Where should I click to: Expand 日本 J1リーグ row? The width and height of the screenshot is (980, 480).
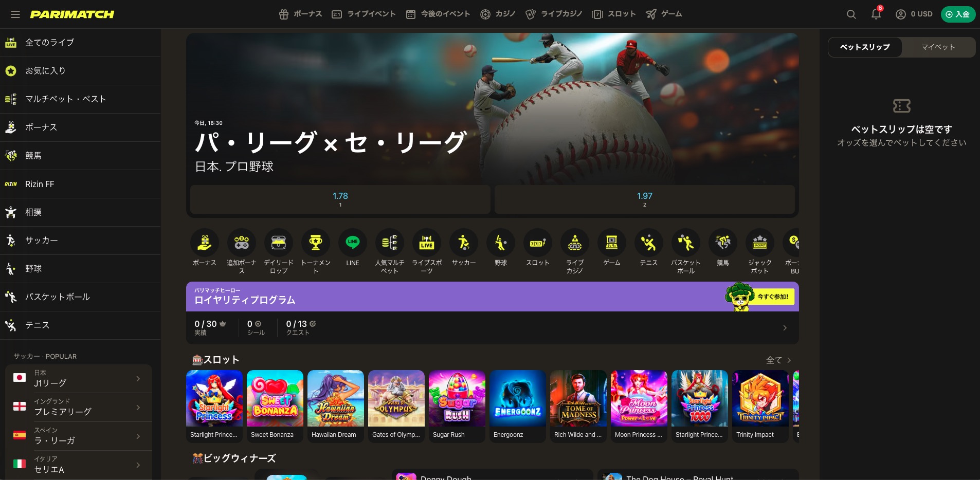(x=79, y=378)
